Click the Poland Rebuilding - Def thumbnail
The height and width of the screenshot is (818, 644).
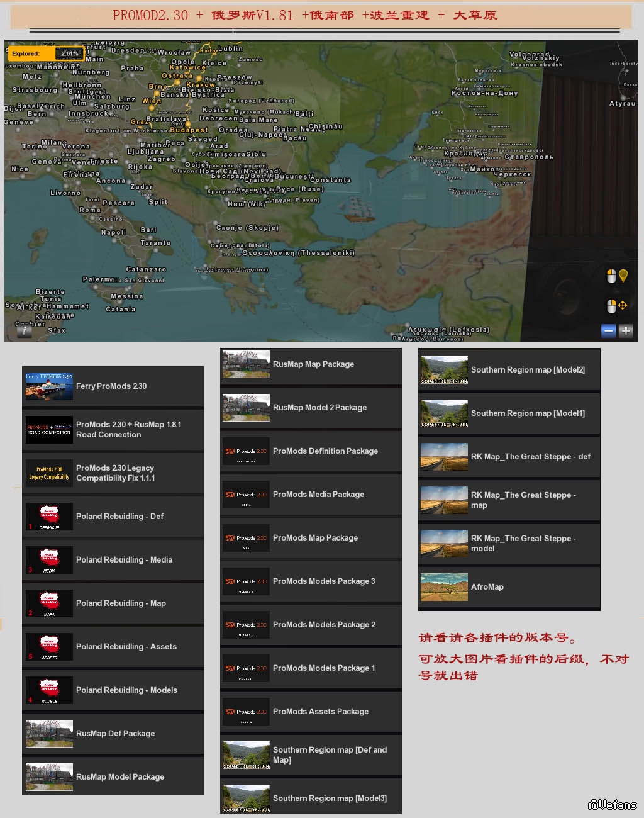[x=49, y=517]
